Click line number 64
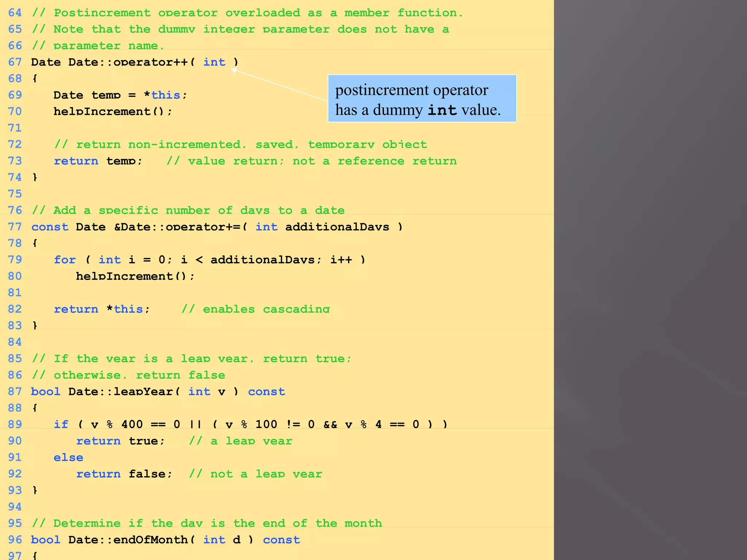The image size is (747, 560). point(15,13)
